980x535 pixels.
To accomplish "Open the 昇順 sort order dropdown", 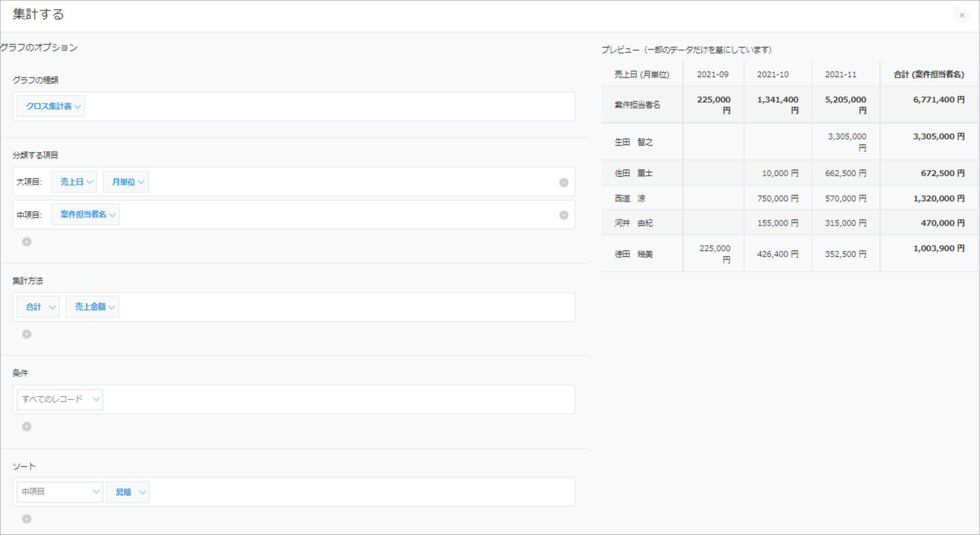I will [128, 492].
